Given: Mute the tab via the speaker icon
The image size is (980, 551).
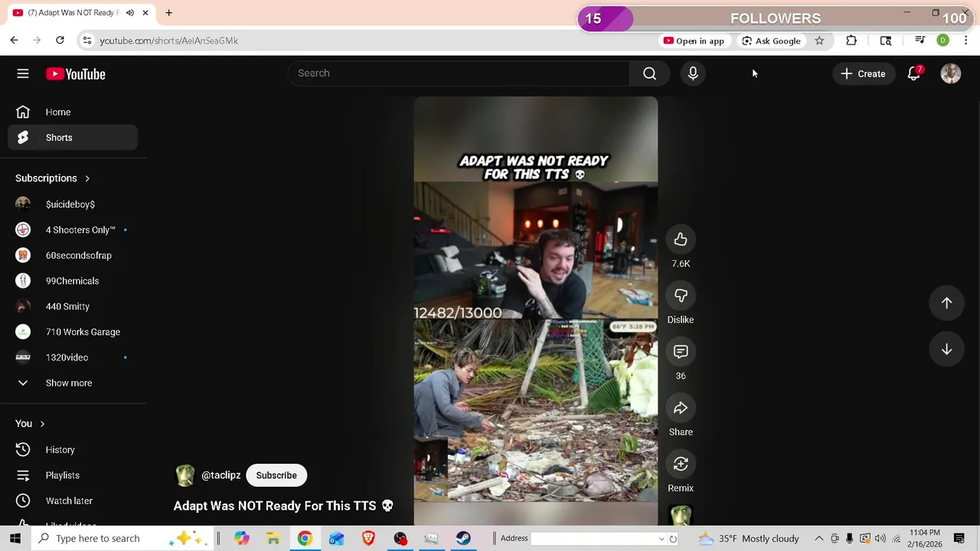Looking at the screenshot, I should [130, 13].
